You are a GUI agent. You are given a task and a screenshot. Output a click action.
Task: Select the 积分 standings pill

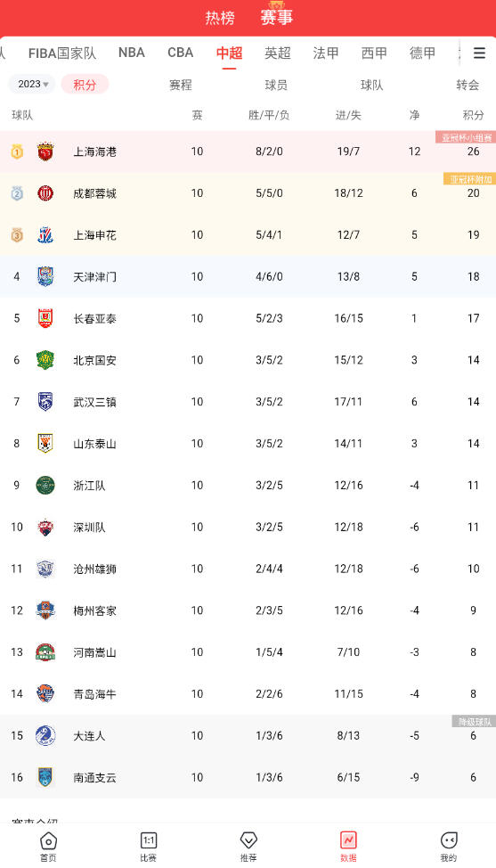(x=85, y=84)
